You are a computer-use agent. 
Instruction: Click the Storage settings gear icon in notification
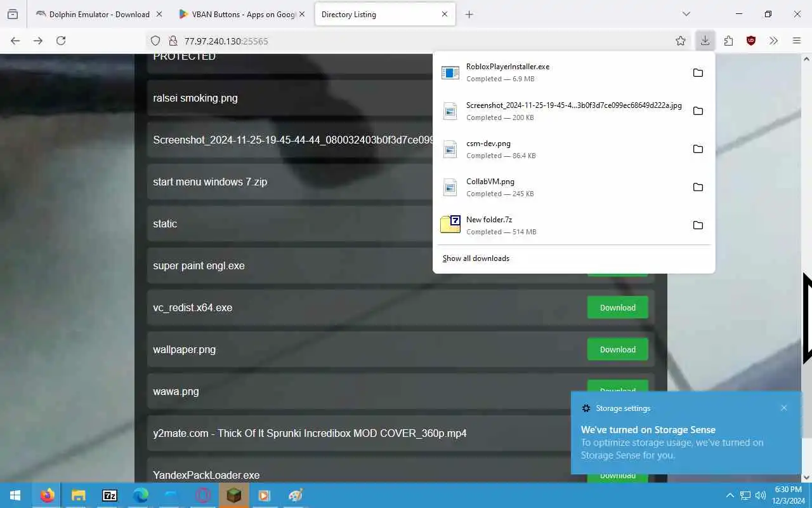click(586, 408)
